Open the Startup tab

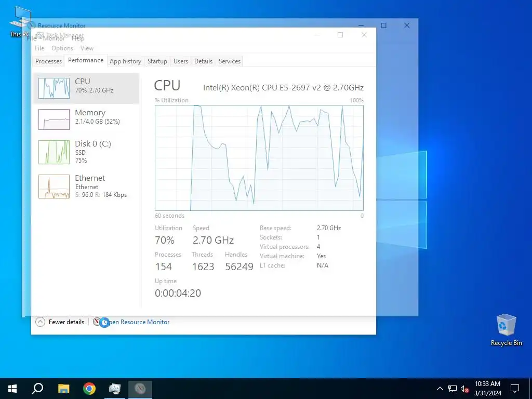(x=157, y=61)
